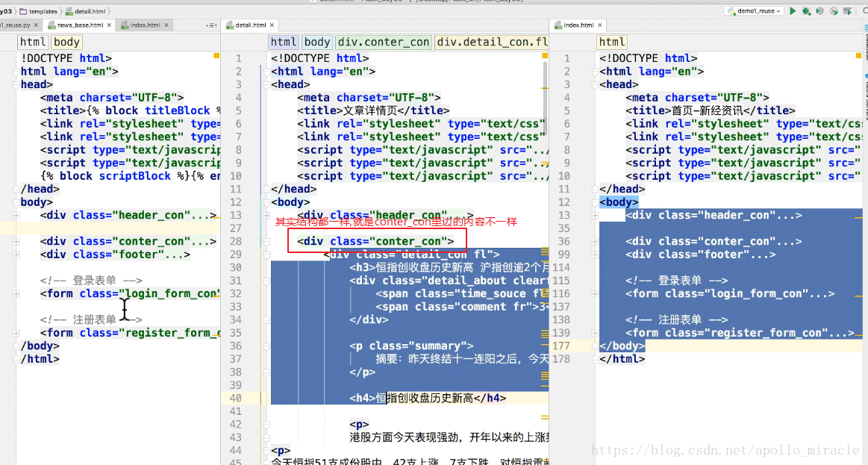Click the body breadcrumb in the left pane
The height and width of the screenshot is (465, 868).
pyautogui.click(x=66, y=42)
